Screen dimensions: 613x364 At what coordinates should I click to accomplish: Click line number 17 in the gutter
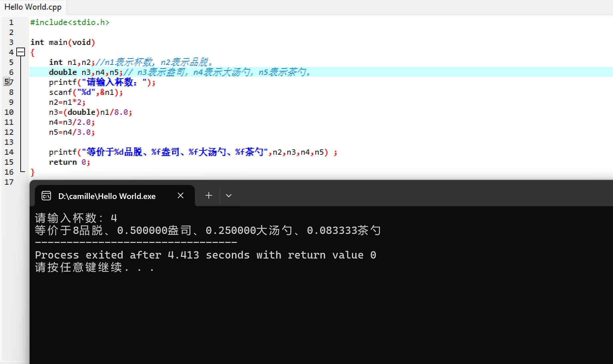[x=9, y=182]
